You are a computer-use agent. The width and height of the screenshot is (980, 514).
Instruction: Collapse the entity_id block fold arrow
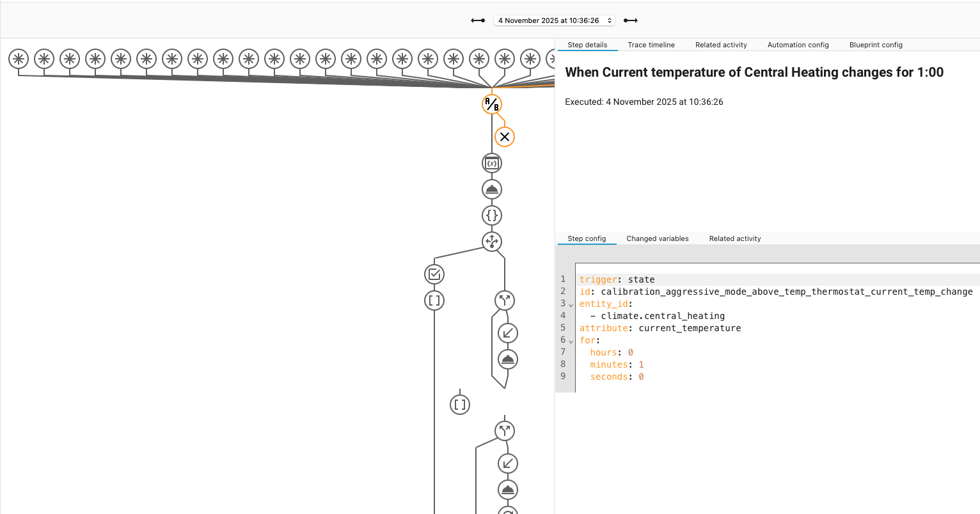tap(571, 304)
